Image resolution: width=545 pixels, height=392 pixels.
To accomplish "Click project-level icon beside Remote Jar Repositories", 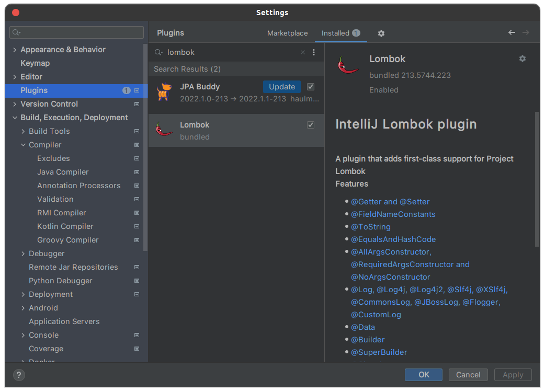I will pyautogui.click(x=137, y=267).
